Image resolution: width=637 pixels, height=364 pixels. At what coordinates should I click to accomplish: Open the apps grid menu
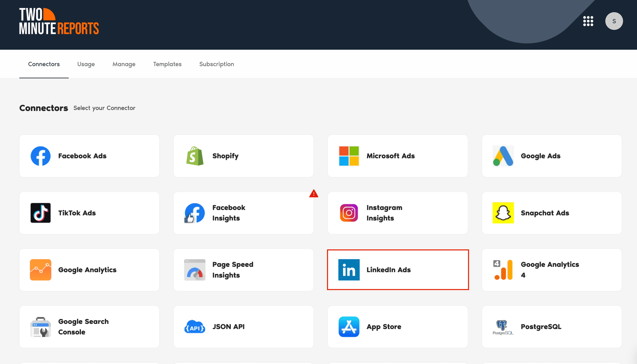click(x=588, y=21)
